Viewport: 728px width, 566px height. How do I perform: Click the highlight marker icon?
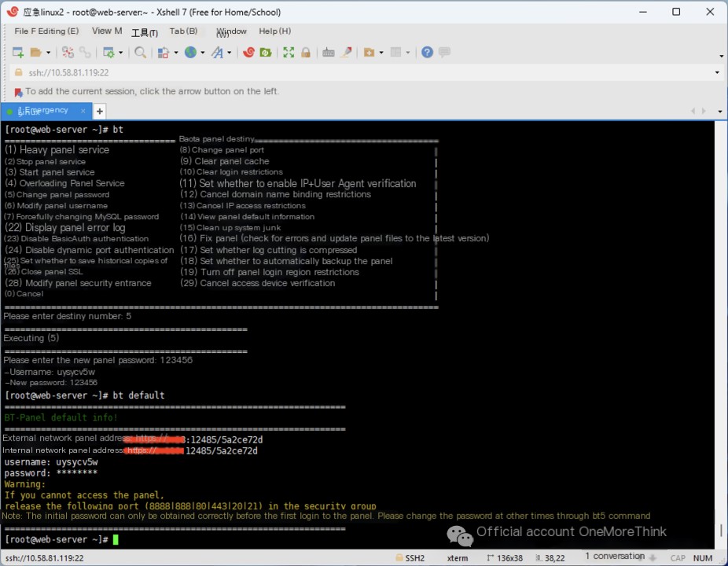click(x=346, y=53)
